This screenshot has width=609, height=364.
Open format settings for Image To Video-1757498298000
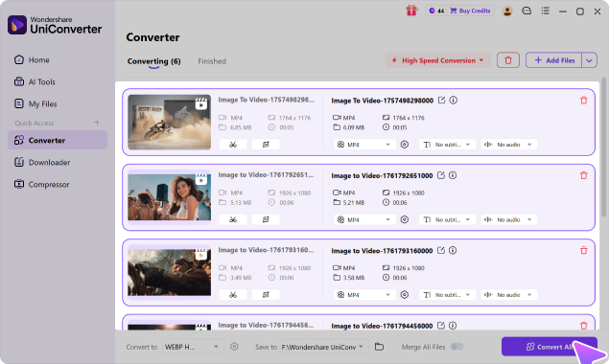point(405,145)
